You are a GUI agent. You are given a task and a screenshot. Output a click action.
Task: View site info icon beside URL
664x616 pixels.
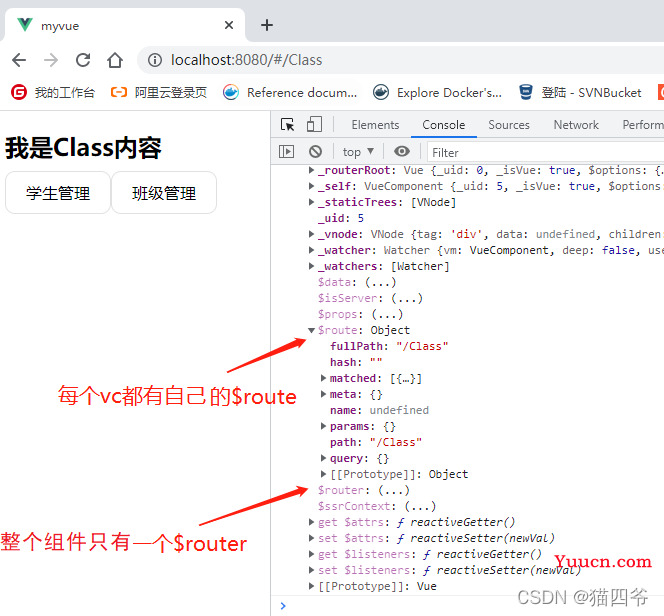(x=155, y=60)
